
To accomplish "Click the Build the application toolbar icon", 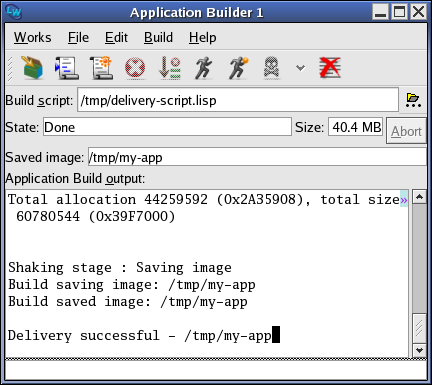I will 32,68.
